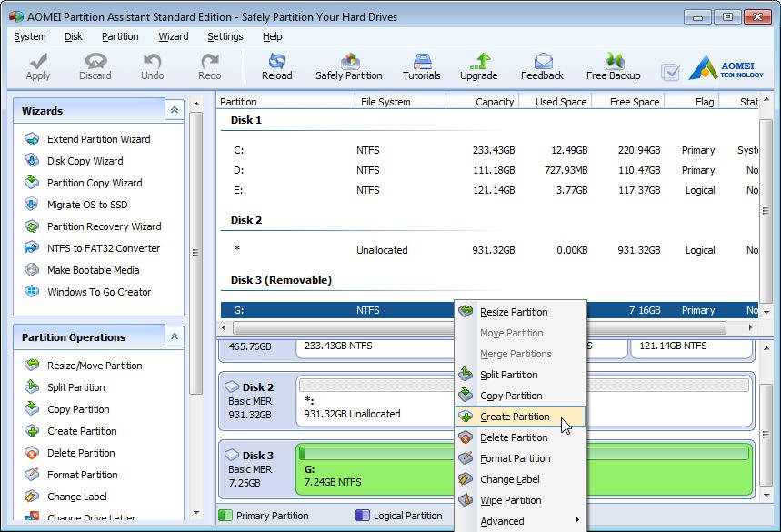The width and height of the screenshot is (781, 532).
Task: Sort by the Flag column header
Action: (x=692, y=102)
